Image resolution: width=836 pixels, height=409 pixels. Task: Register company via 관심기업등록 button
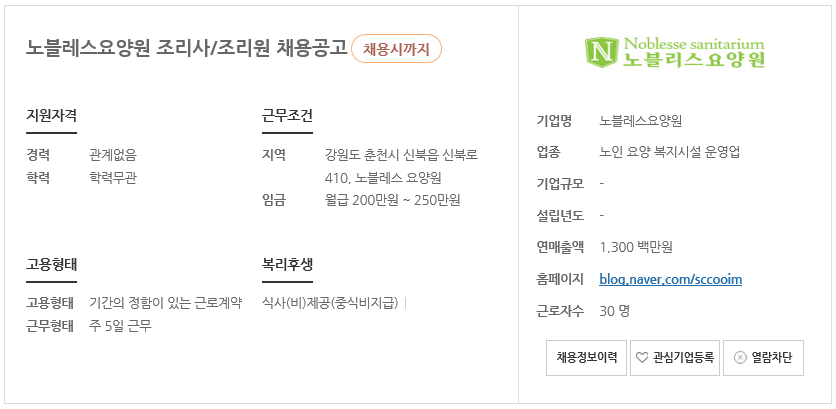(675, 358)
